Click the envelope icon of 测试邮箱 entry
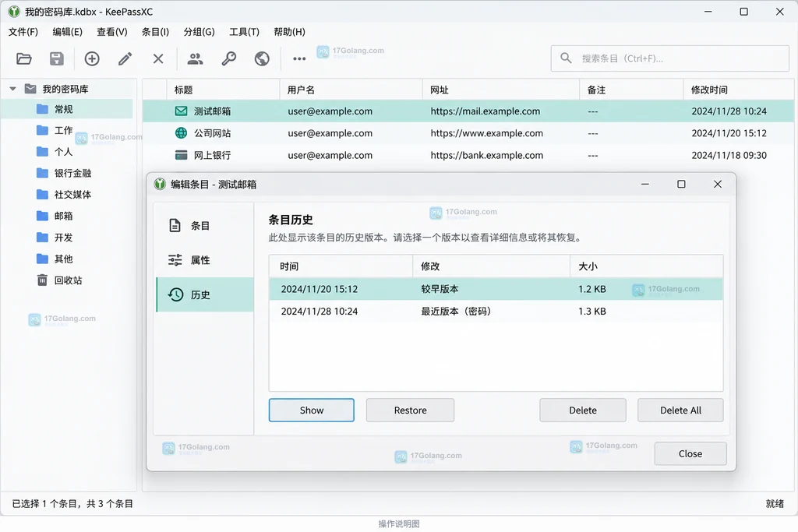The width and height of the screenshot is (798, 532). click(181, 111)
